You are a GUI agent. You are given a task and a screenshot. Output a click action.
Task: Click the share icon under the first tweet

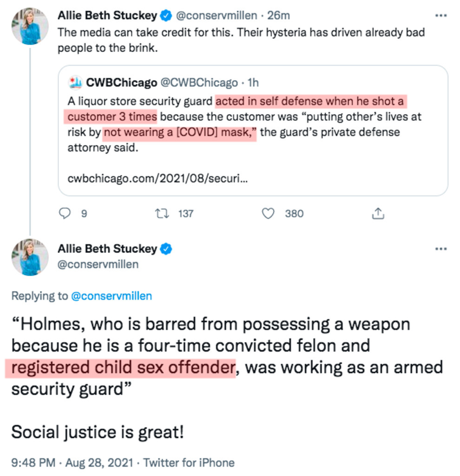coord(378,213)
